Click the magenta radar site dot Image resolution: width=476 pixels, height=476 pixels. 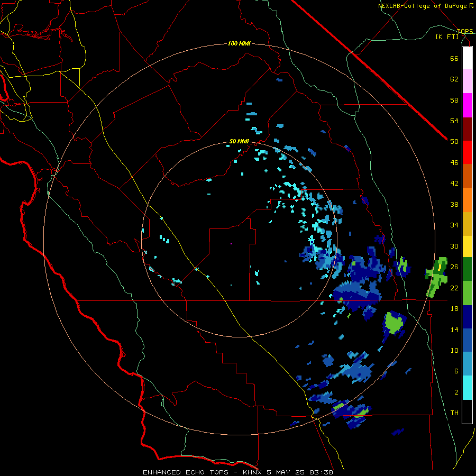pos(231,244)
